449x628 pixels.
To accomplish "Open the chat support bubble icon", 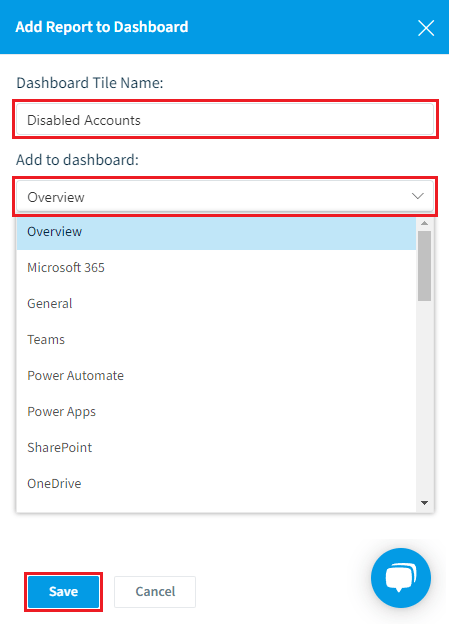I will pos(401,578).
